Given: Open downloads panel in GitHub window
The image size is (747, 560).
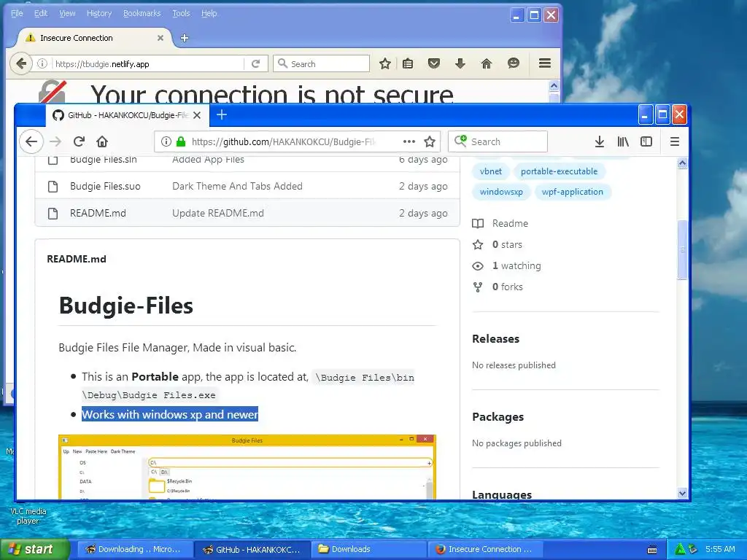Looking at the screenshot, I should pos(600,141).
